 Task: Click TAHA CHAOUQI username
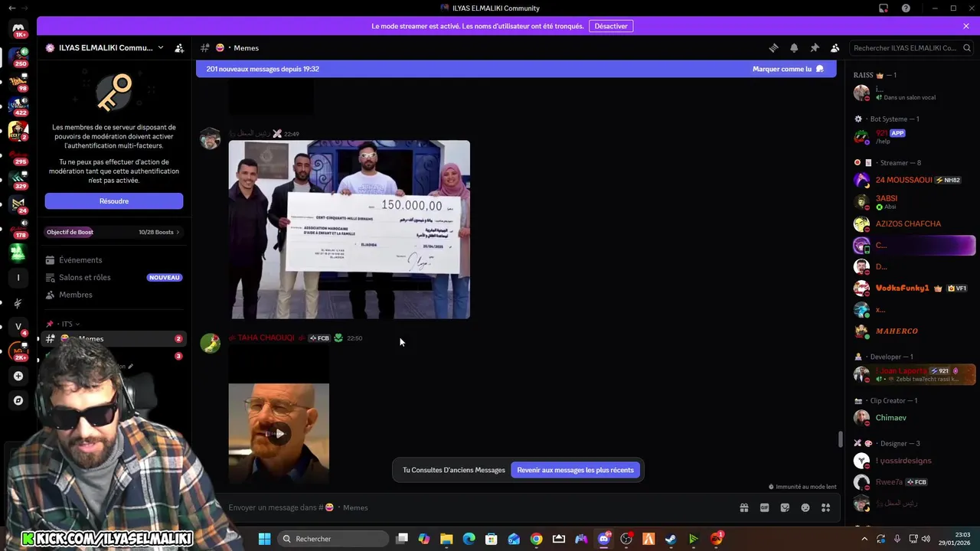click(x=266, y=337)
